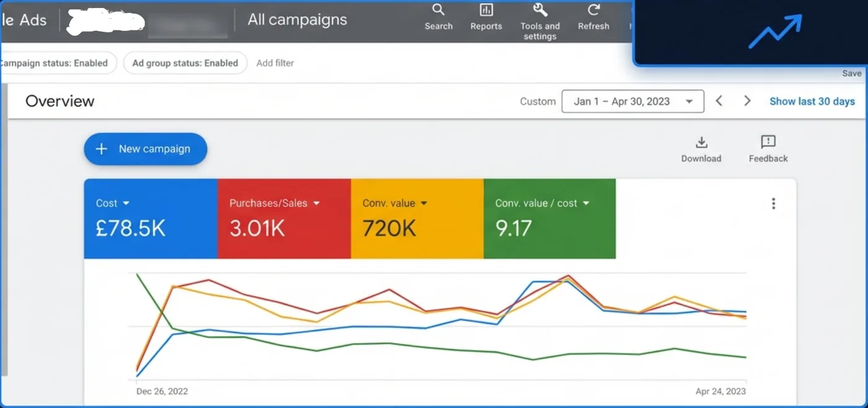Change the Cost metric dropdown
Image resolution: width=868 pixels, height=408 pixels.
(113, 203)
